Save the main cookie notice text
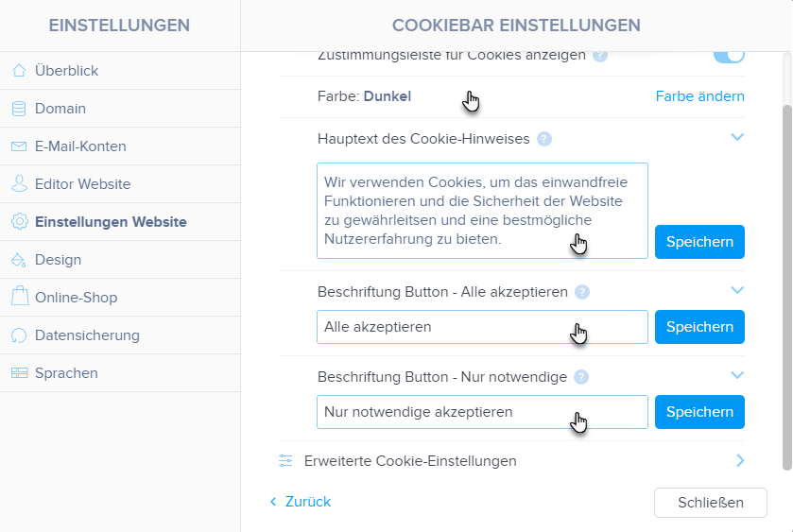 [x=699, y=242]
